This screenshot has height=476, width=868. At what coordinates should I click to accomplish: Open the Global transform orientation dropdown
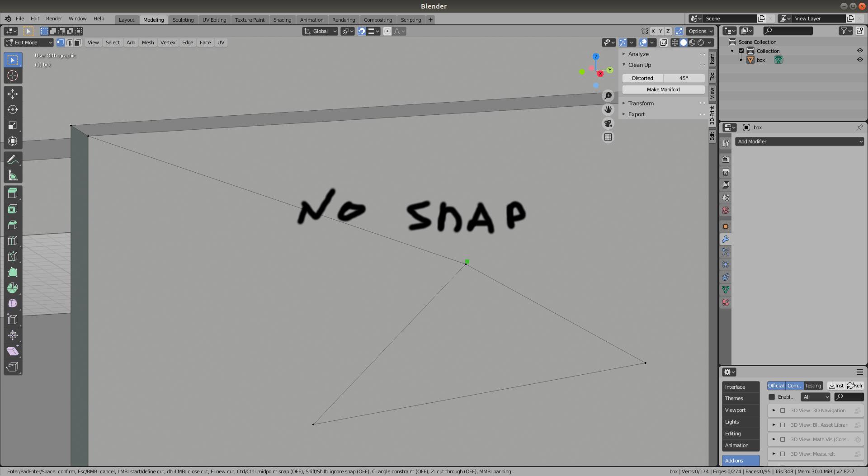click(x=320, y=31)
